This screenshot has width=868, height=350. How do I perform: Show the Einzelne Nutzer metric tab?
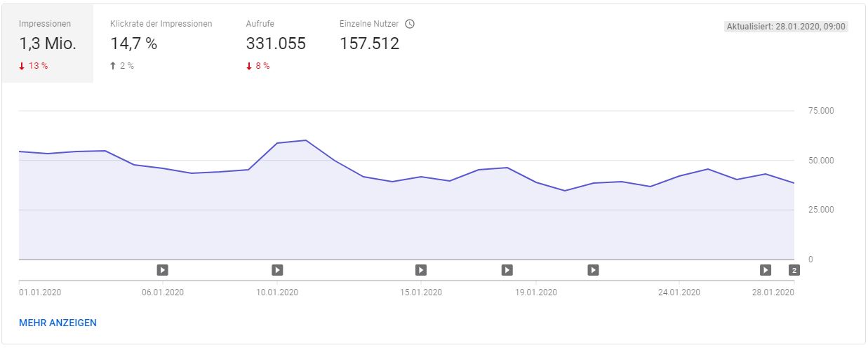point(370,43)
